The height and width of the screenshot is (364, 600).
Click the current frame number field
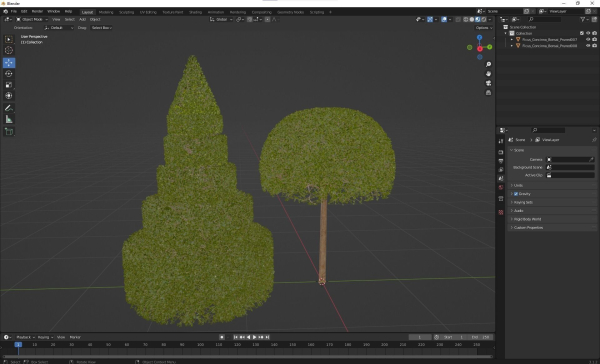420,337
